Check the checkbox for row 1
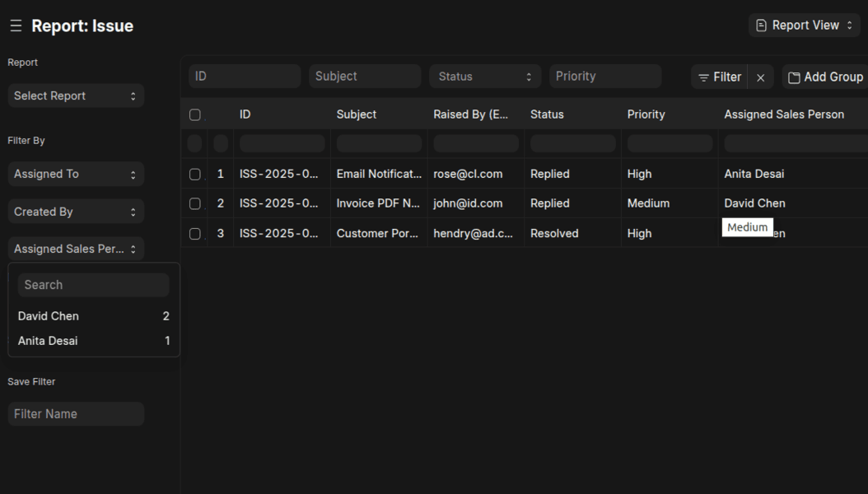The height and width of the screenshot is (494, 868). 195,175
